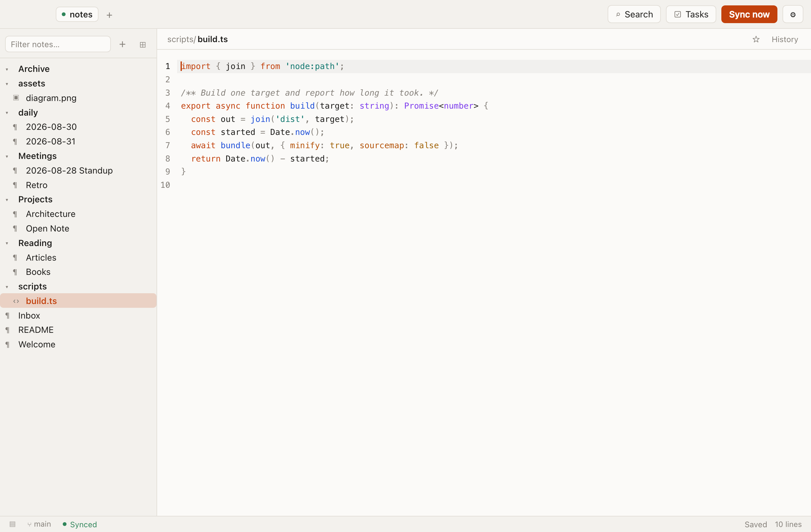This screenshot has width=811, height=532.
Task: Click the scripts/ breadcrumb path
Action: [182, 40]
